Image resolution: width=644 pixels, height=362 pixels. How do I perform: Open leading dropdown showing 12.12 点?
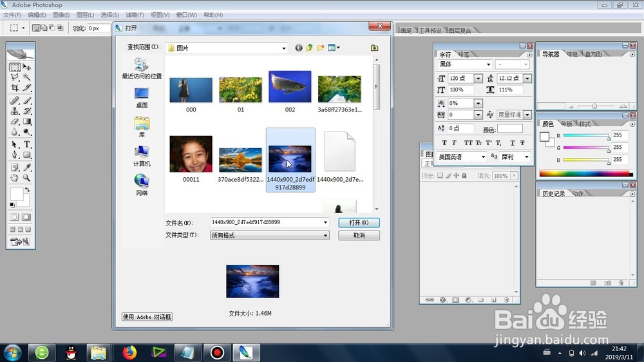527,78
